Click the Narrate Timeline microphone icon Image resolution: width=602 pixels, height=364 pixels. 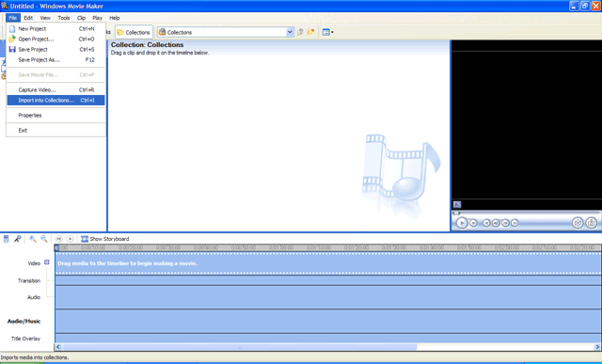[x=18, y=239]
